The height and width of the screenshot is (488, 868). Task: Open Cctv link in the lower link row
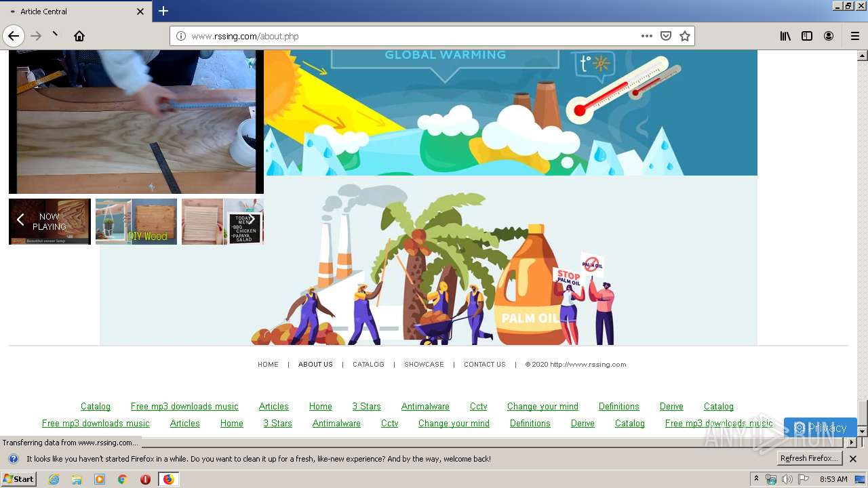pos(389,424)
